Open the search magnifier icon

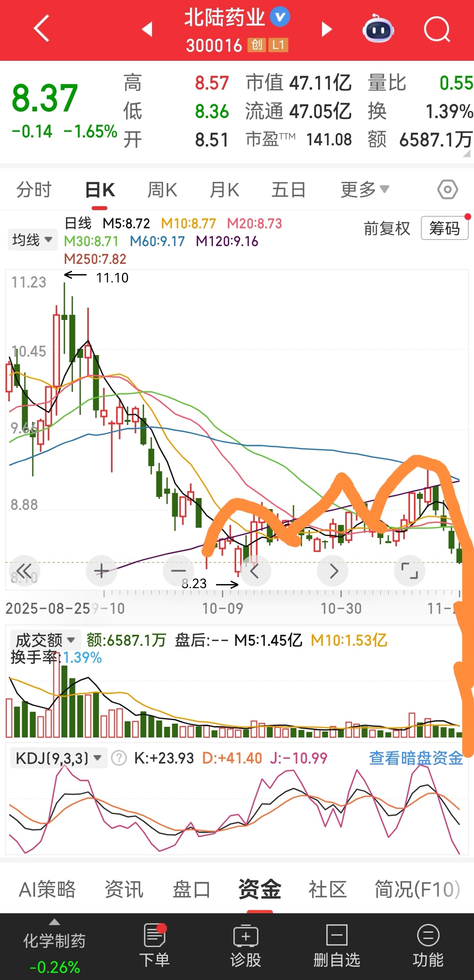coord(437,29)
